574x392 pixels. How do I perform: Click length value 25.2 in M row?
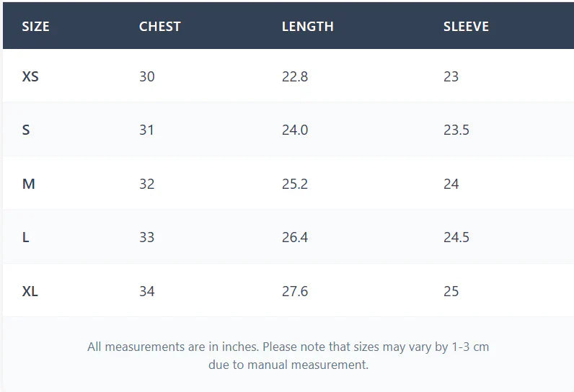pos(294,184)
